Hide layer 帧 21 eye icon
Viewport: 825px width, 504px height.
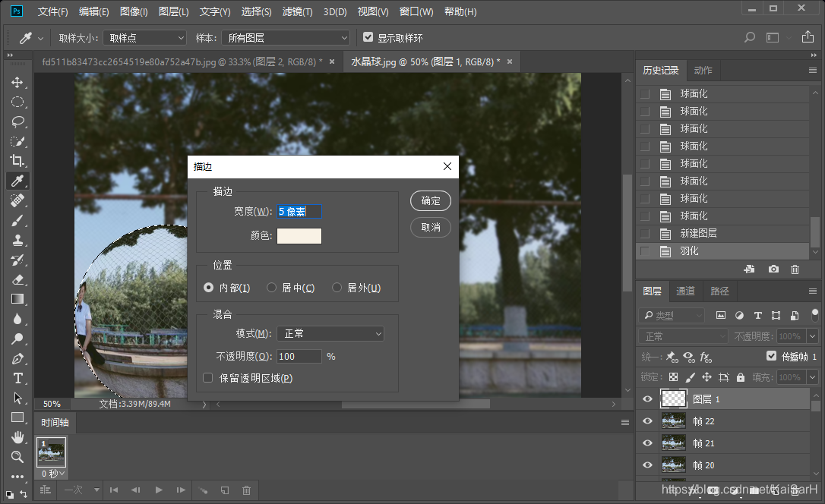click(647, 443)
